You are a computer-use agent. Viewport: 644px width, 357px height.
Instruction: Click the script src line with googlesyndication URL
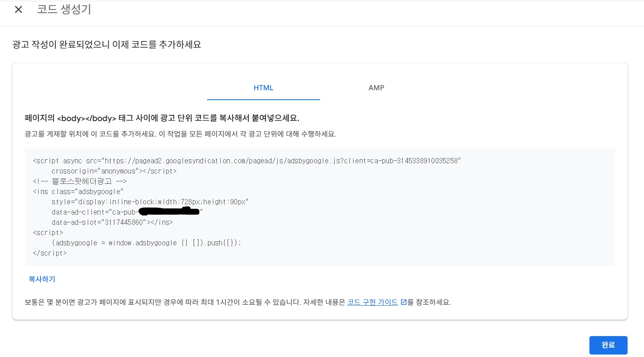(247, 161)
